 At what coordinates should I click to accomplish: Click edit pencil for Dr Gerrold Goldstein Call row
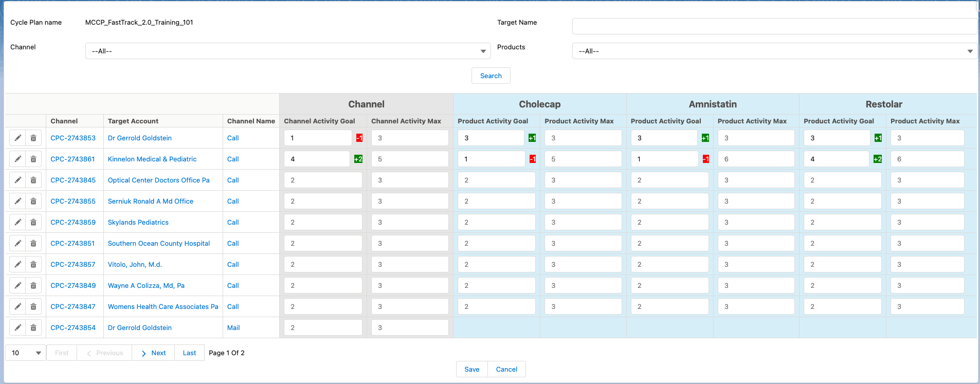point(17,138)
